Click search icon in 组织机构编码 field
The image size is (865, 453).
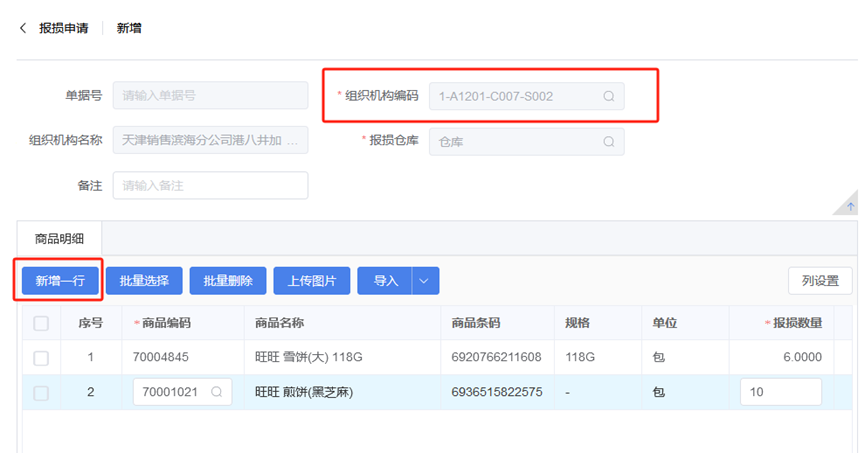click(x=608, y=97)
